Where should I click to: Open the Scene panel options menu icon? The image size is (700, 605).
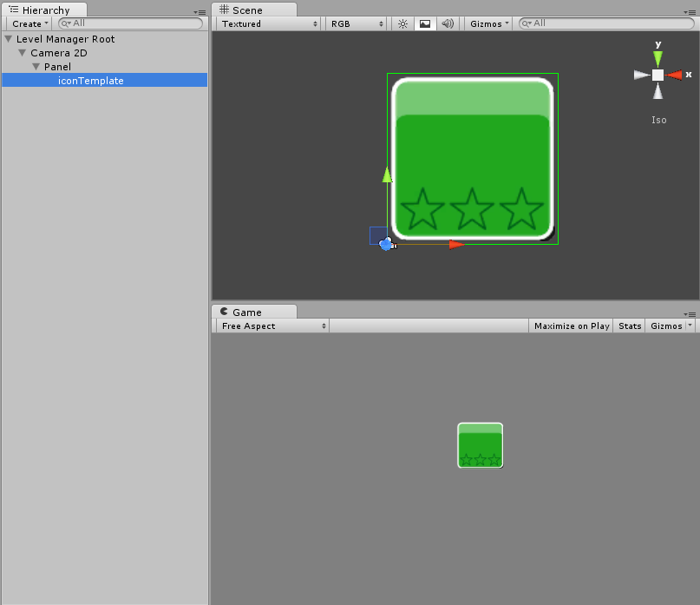click(690, 12)
